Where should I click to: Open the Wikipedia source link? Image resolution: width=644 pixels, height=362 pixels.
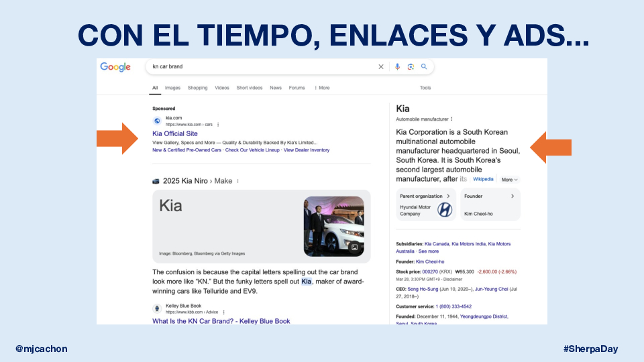483,180
